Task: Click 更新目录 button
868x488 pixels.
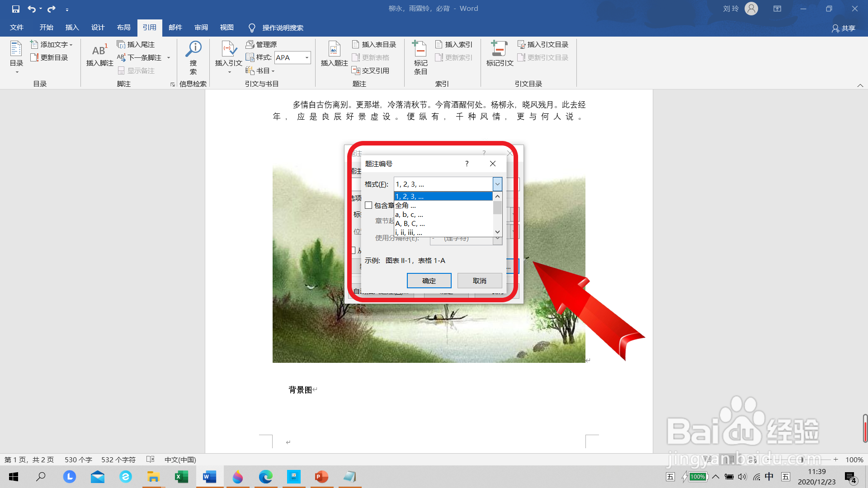Action: point(49,57)
